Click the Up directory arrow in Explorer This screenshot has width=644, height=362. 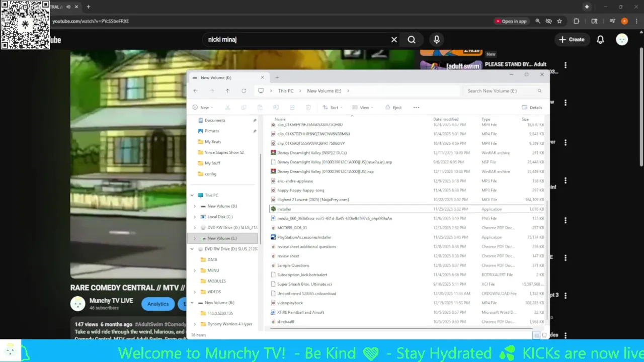tap(227, 91)
